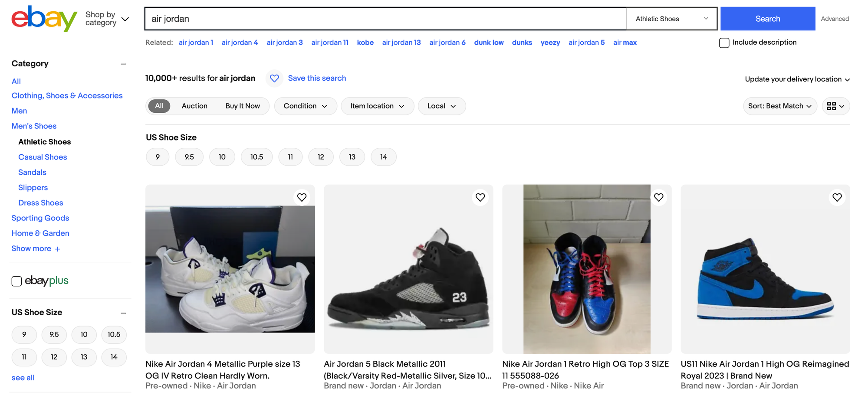Open the Sort: Best Match dropdown

pyautogui.click(x=780, y=106)
